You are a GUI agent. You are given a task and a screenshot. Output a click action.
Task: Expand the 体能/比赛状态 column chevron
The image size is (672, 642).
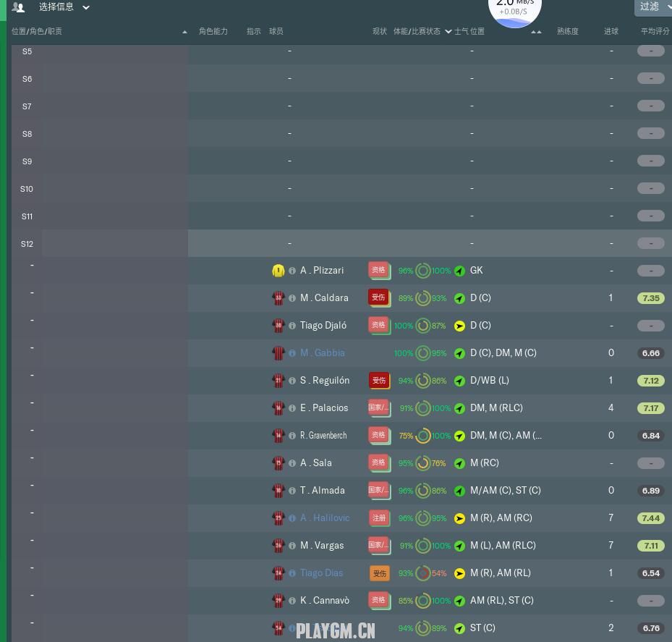(448, 31)
